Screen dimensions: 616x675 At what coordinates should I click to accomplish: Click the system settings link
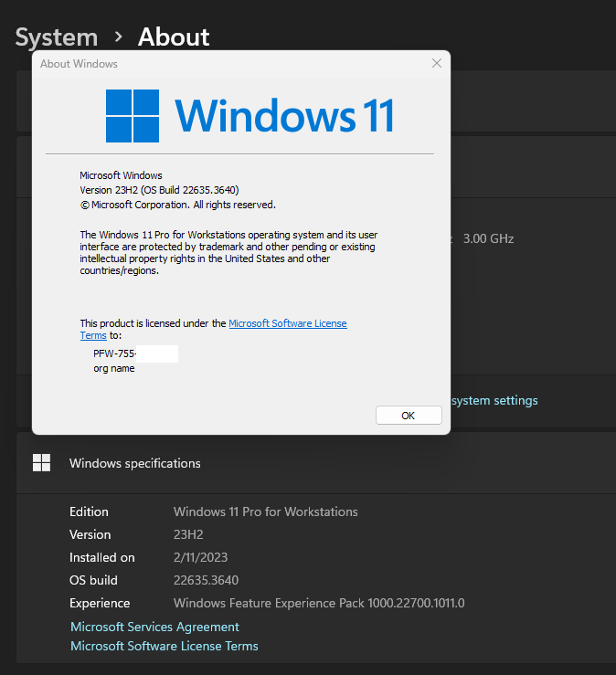(494, 400)
